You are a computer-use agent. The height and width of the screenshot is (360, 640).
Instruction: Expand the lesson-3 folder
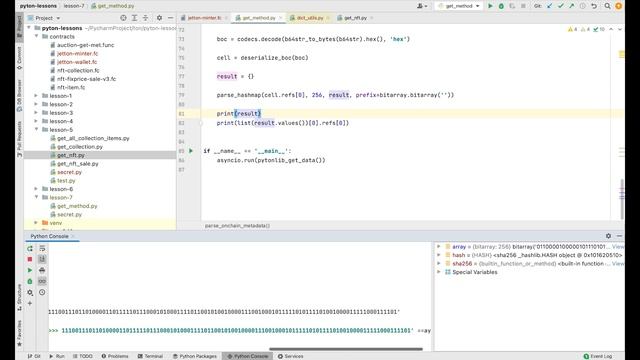click(36, 113)
